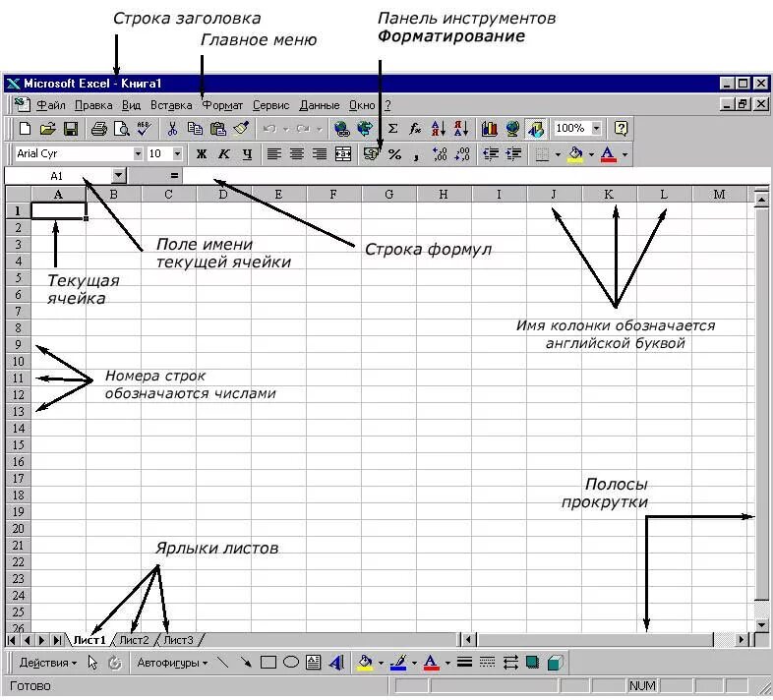773x700 pixels.
Task: Open the Формат menu
Action: point(223,105)
